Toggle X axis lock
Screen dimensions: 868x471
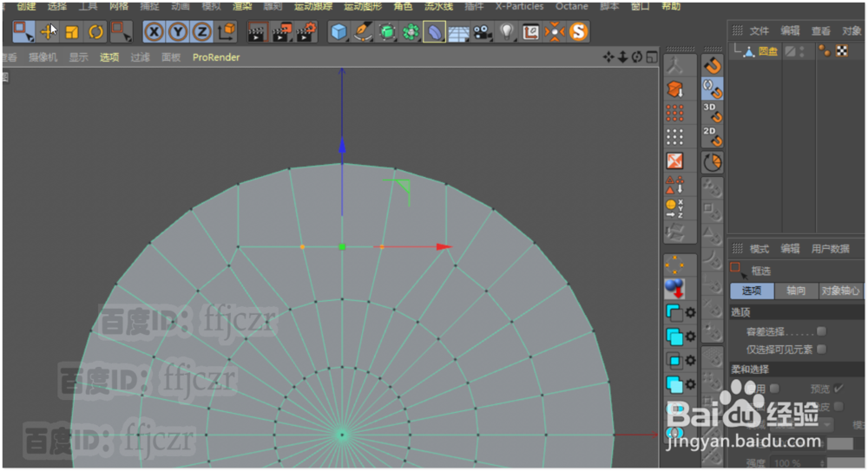click(x=154, y=31)
